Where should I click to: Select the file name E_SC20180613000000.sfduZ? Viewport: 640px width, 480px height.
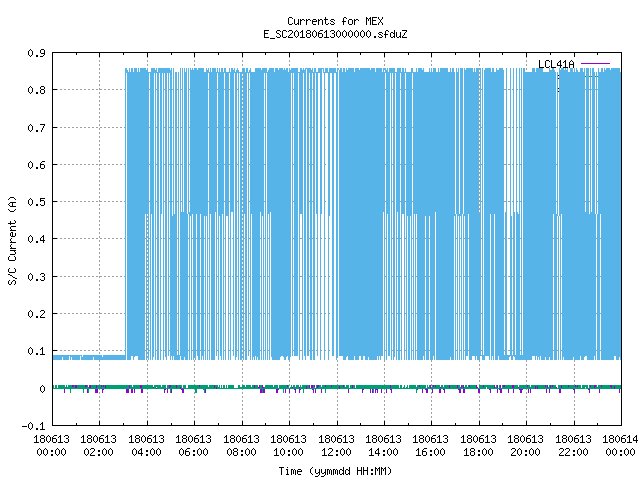click(x=335, y=34)
